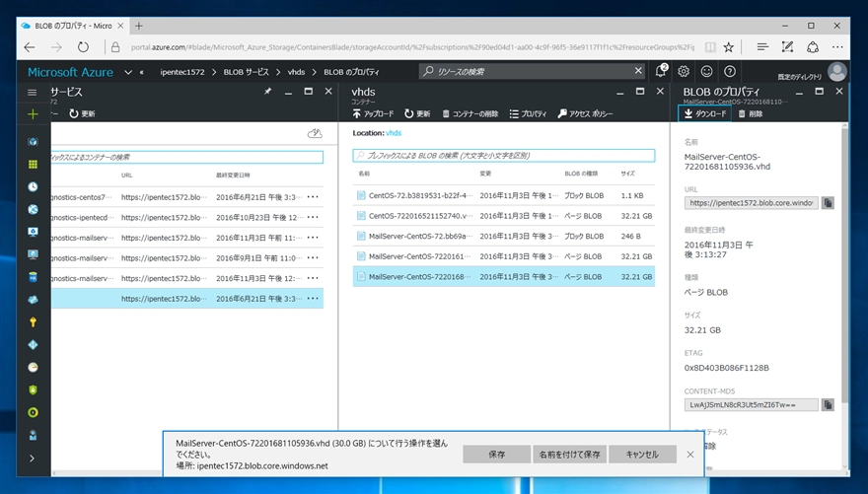This screenshot has height=494, width=868.
Task: Click the vhds Location link
Action: pos(394,133)
